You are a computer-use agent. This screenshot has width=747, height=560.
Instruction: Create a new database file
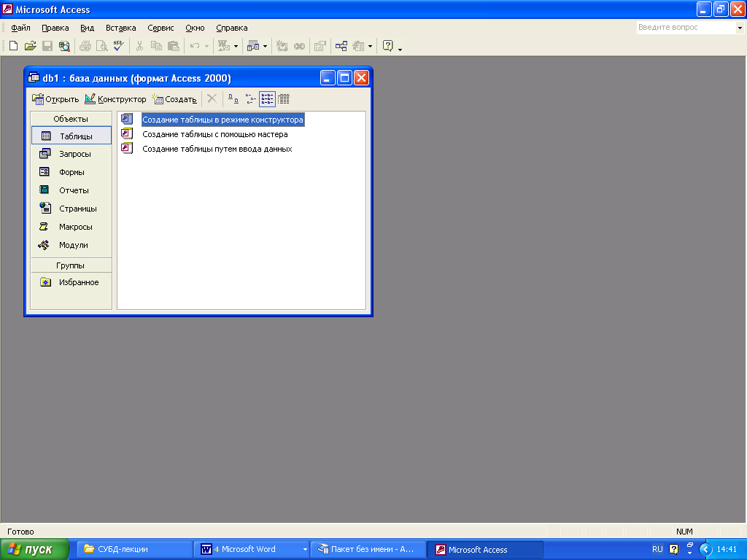pyautogui.click(x=13, y=46)
